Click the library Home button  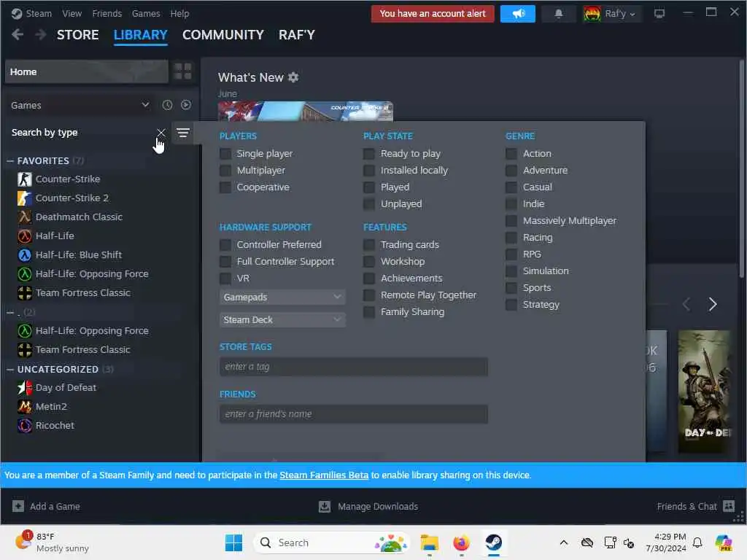coord(87,72)
